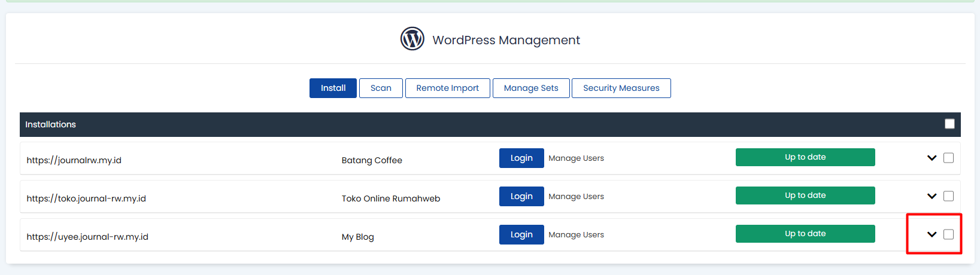Viewport: 980px width, 275px height.
Task: Check the Toko Online Rumahweb checkbox
Action: tap(948, 196)
